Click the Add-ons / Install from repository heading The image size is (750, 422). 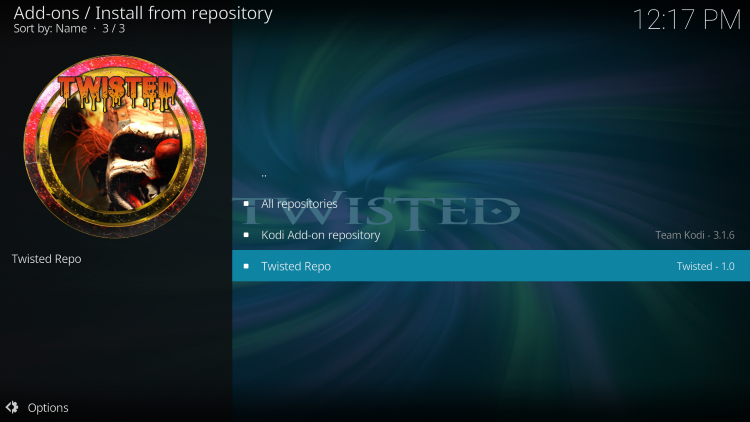point(143,13)
